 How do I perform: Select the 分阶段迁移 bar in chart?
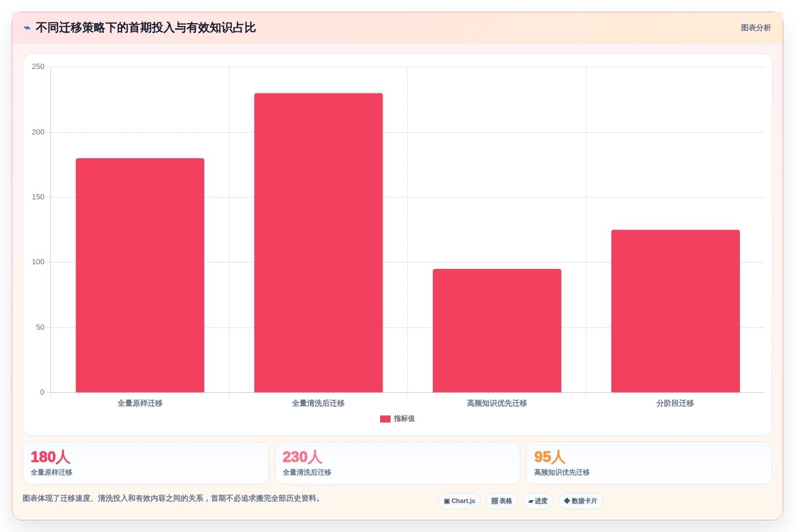[x=676, y=311]
